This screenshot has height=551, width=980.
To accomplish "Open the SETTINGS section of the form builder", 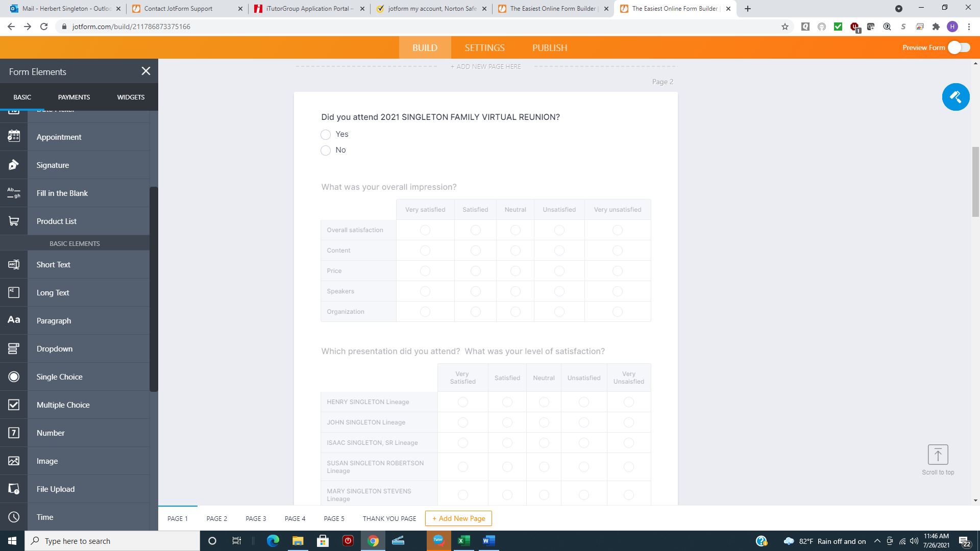I will [x=484, y=47].
